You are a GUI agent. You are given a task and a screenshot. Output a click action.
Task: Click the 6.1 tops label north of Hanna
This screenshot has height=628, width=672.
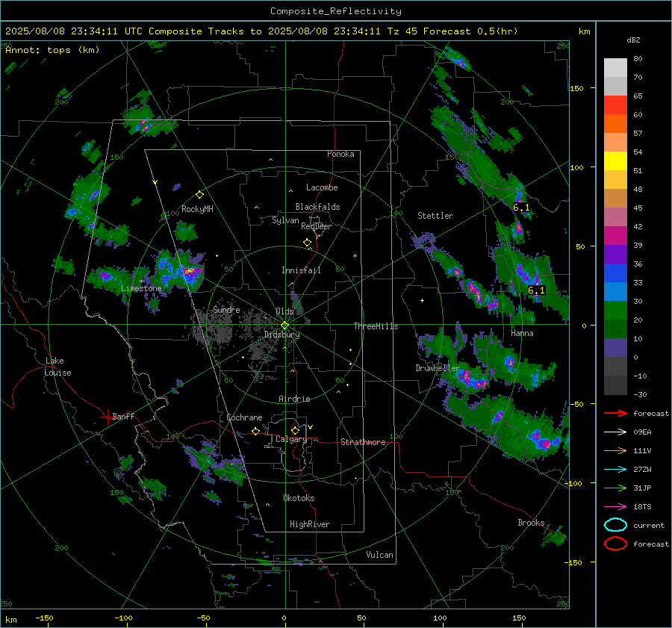[x=536, y=290]
